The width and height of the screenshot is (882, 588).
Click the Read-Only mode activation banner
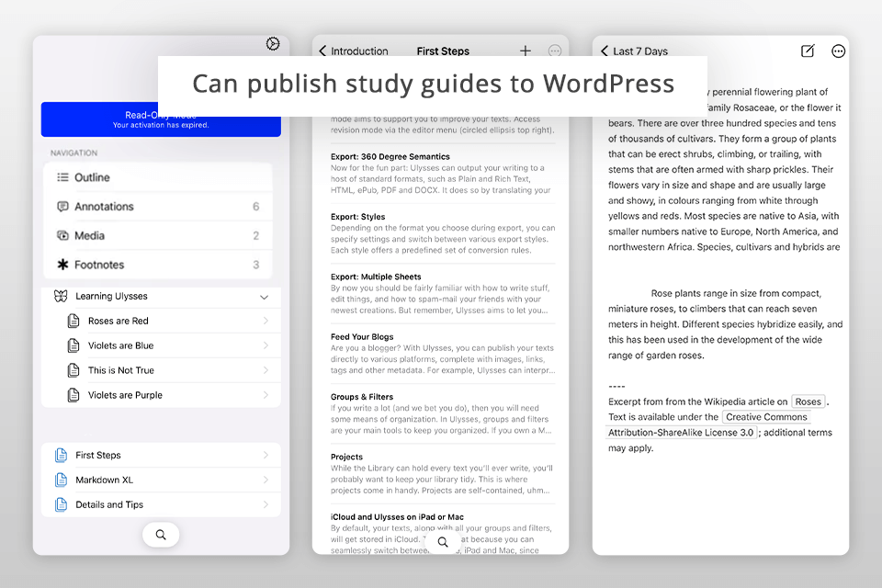pos(161,119)
